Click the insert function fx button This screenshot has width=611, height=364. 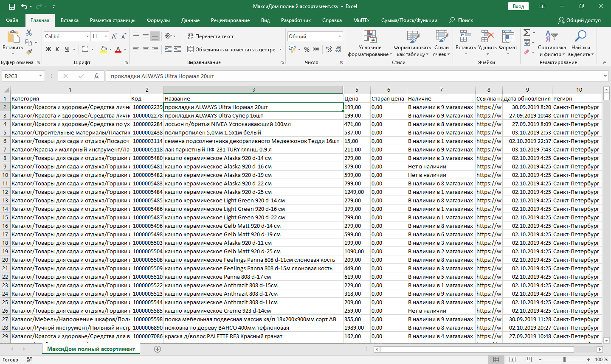pos(96,76)
